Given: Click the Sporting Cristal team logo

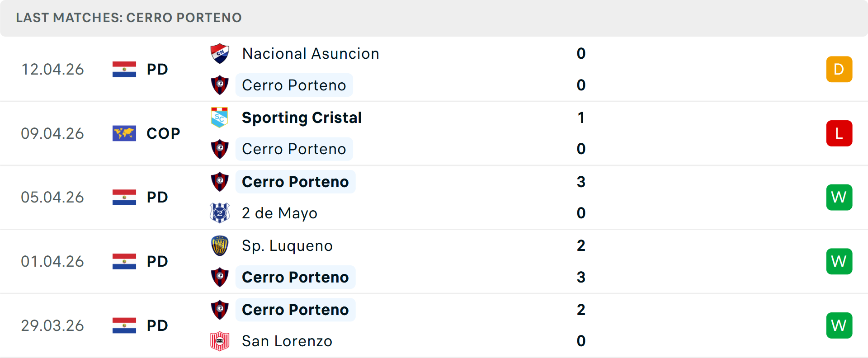Looking at the screenshot, I should [220, 118].
